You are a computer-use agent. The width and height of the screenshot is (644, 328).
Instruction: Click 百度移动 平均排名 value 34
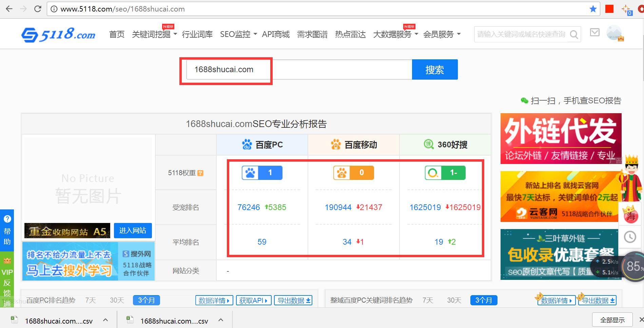point(347,242)
